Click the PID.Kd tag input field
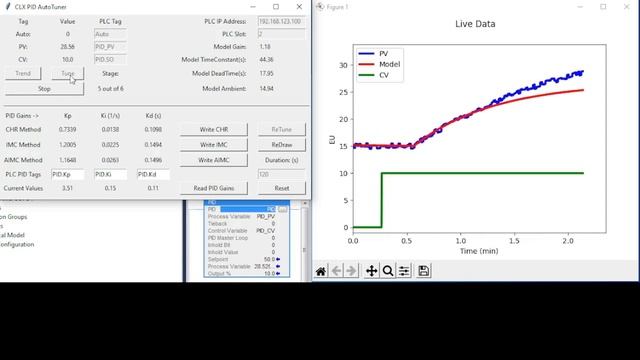 [x=153, y=175]
